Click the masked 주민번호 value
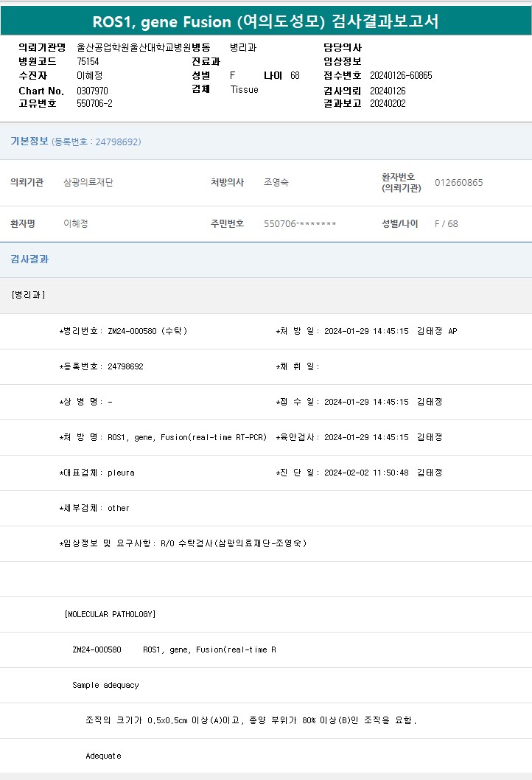The height and width of the screenshot is (780, 532). pos(300,224)
